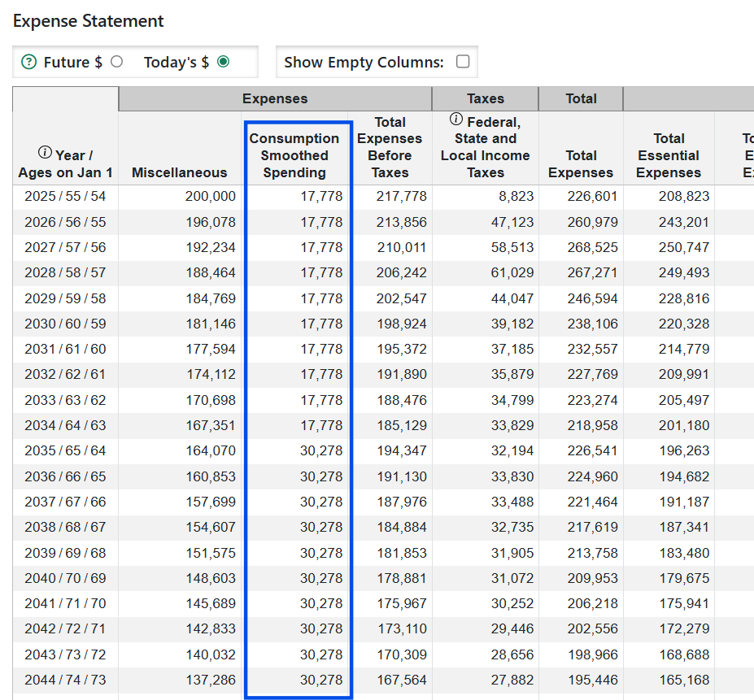Click info icon next to Year / Ages header
This screenshot has width=754, height=700.
click(45, 154)
